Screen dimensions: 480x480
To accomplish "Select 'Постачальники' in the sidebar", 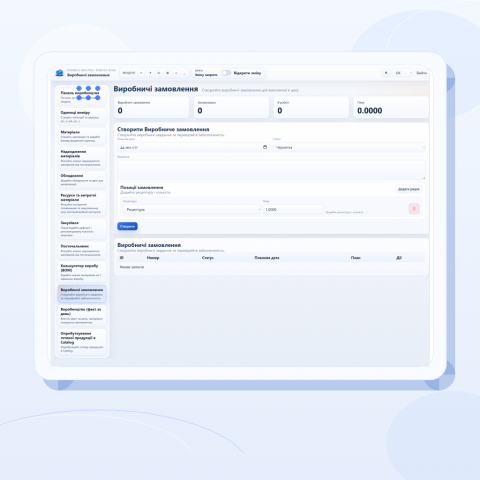I will pos(82,250).
